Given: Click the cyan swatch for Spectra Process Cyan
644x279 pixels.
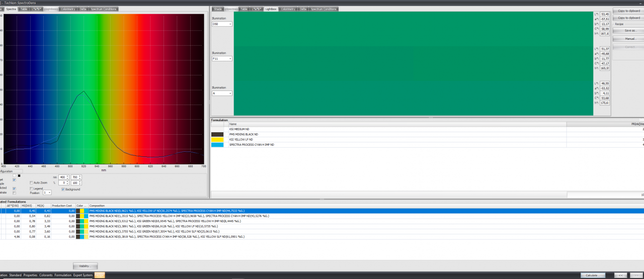Looking at the screenshot, I should pos(217,145).
